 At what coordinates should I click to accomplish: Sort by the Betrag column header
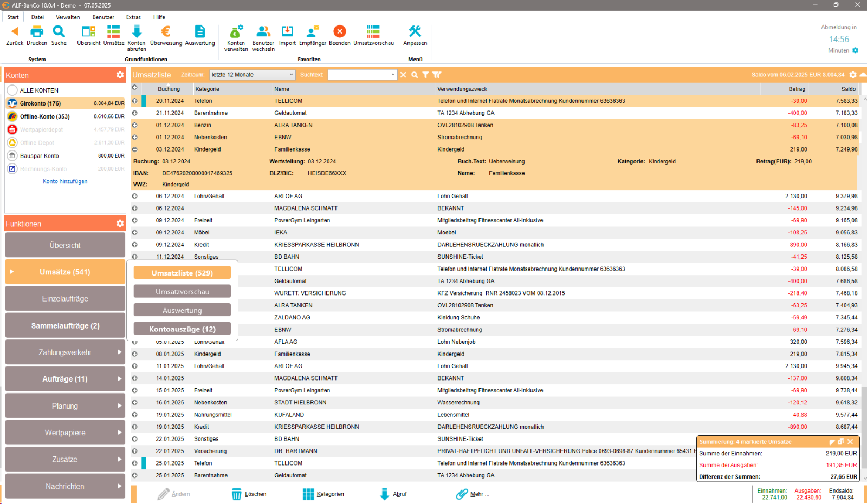(x=784, y=89)
